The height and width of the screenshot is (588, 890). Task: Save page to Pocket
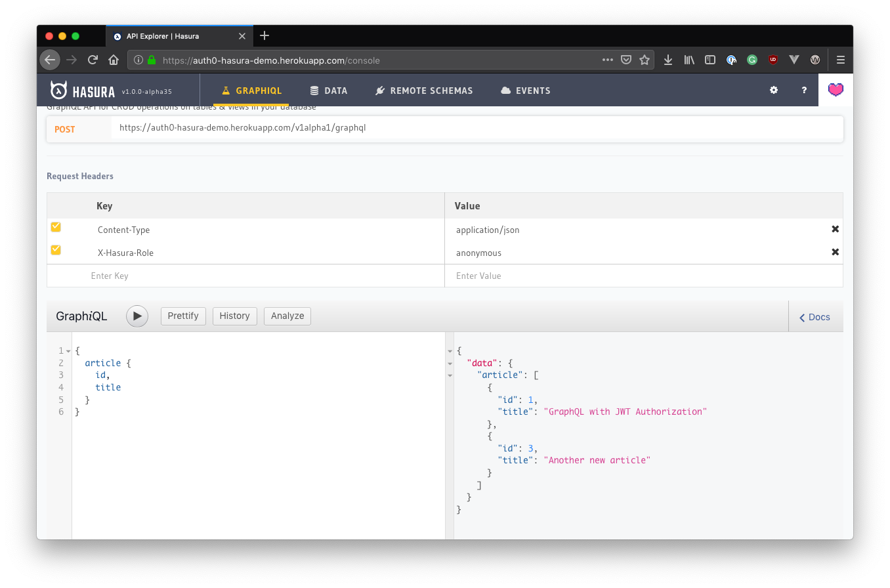(x=626, y=60)
